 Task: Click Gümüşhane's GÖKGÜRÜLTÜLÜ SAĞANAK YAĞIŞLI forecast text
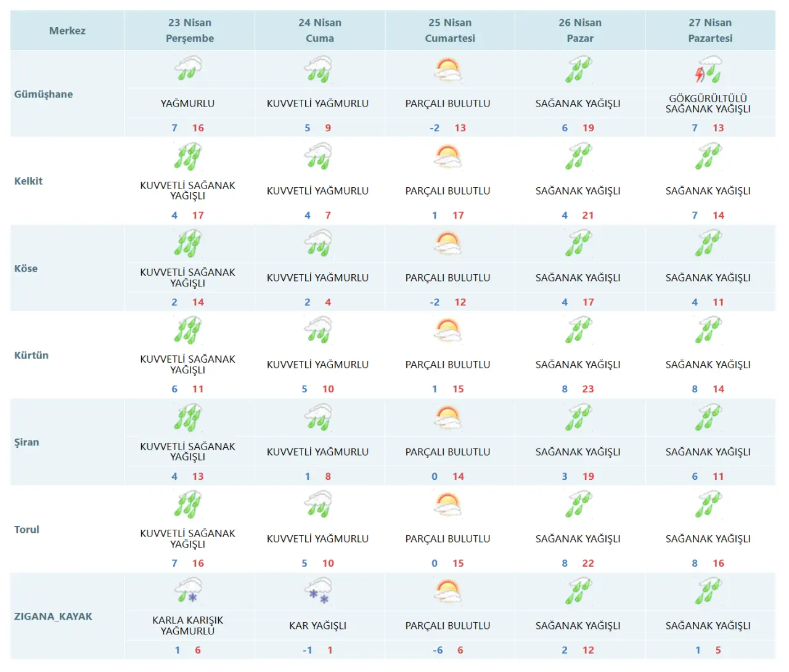pyautogui.click(x=708, y=103)
